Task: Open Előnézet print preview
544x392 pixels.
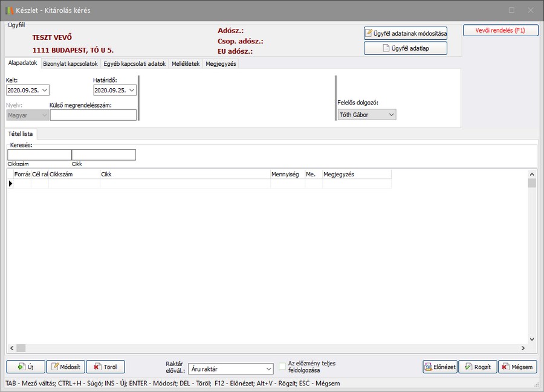Action: (439, 367)
